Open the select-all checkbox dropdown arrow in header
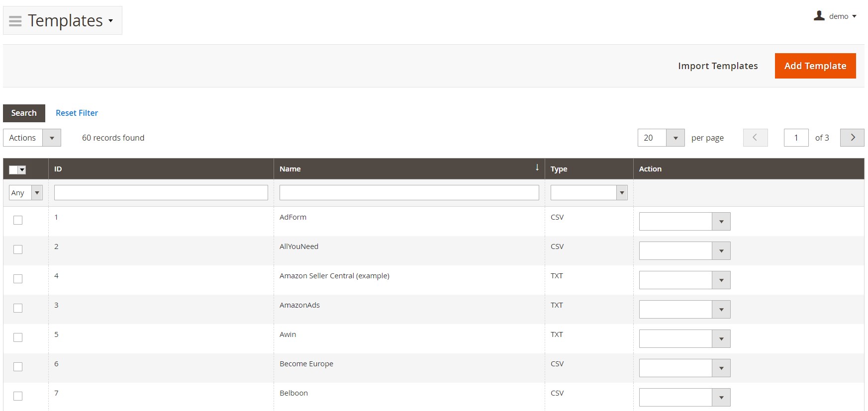Image resolution: width=868 pixels, height=411 pixels. tap(22, 170)
